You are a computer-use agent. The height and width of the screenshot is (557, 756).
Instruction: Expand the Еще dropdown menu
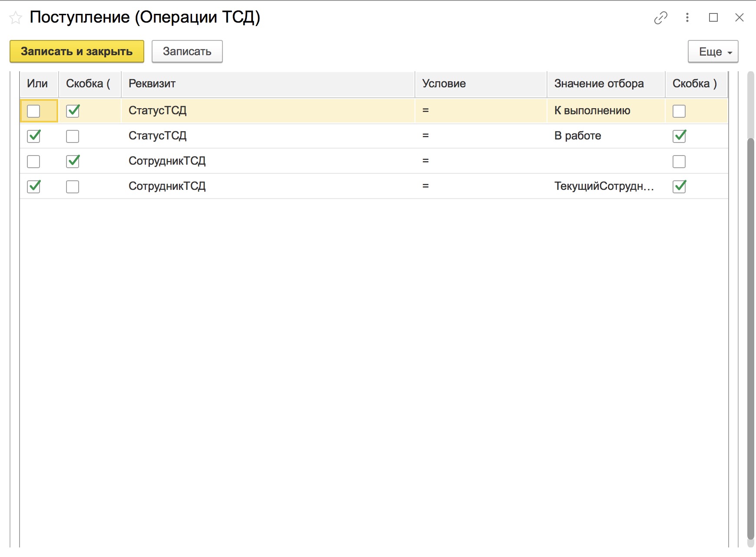[713, 52]
